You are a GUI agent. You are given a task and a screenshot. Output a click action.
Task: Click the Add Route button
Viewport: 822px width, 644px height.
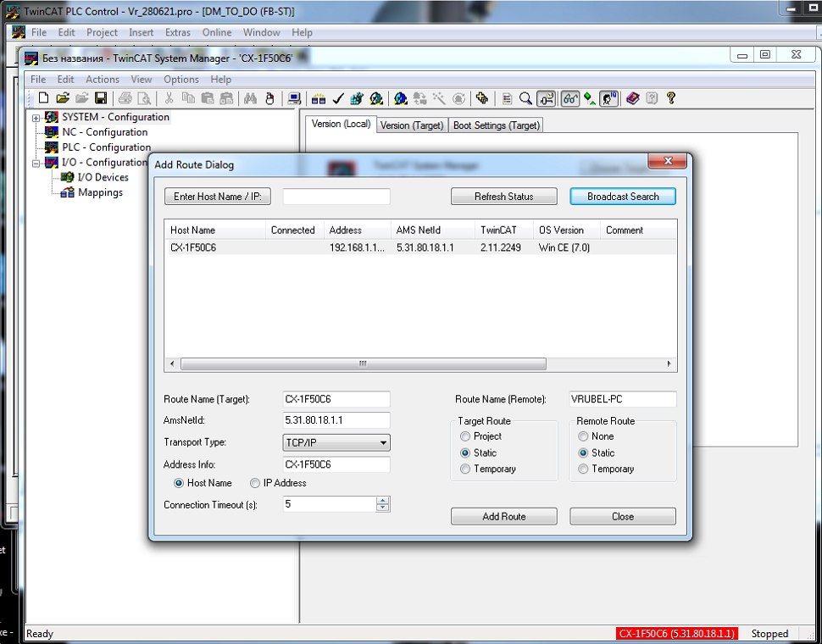coord(503,516)
